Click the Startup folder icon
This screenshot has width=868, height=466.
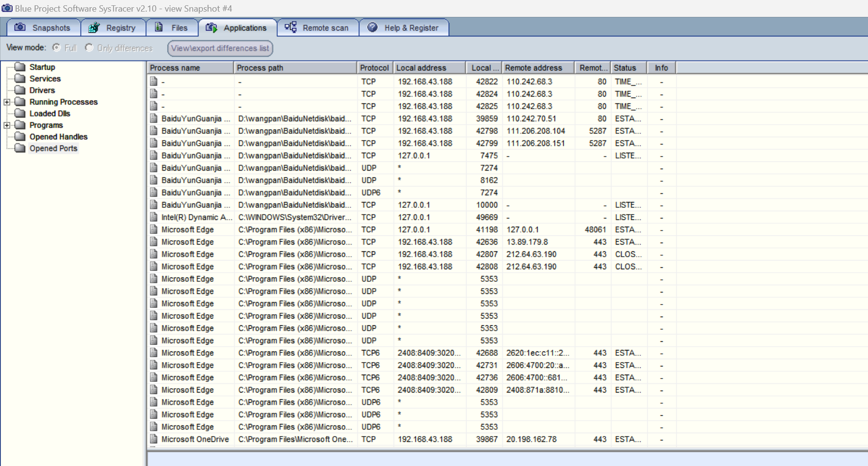point(20,67)
